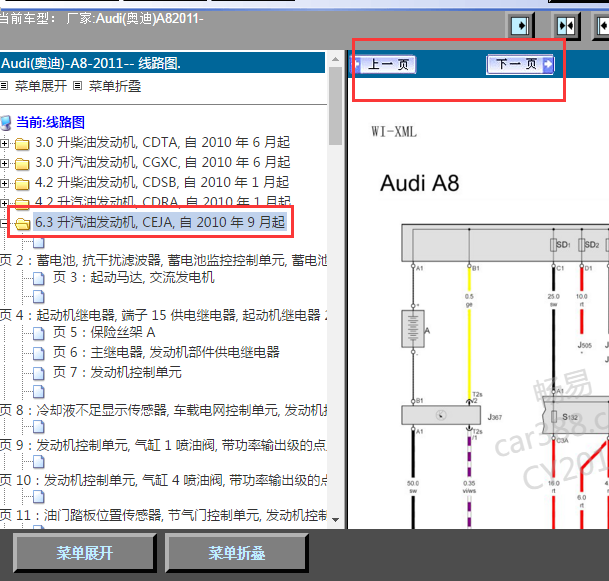Open 页 11：油门踏板位置传感器 page
This screenshot has height=581, width=609.
163,515
